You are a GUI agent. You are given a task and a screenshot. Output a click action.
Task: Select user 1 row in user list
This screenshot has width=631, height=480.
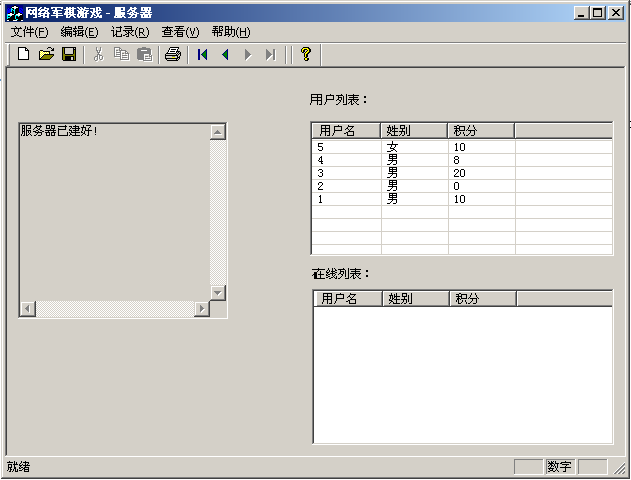point(462,199)
